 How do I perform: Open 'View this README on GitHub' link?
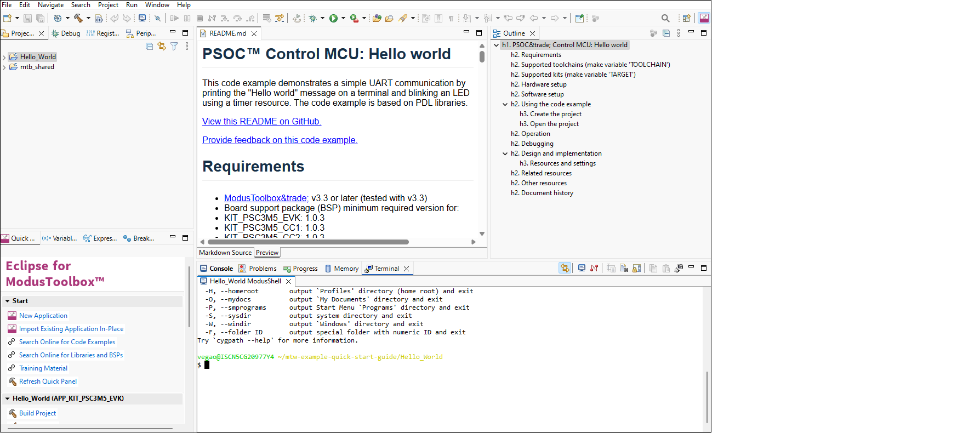click(261, 122)
